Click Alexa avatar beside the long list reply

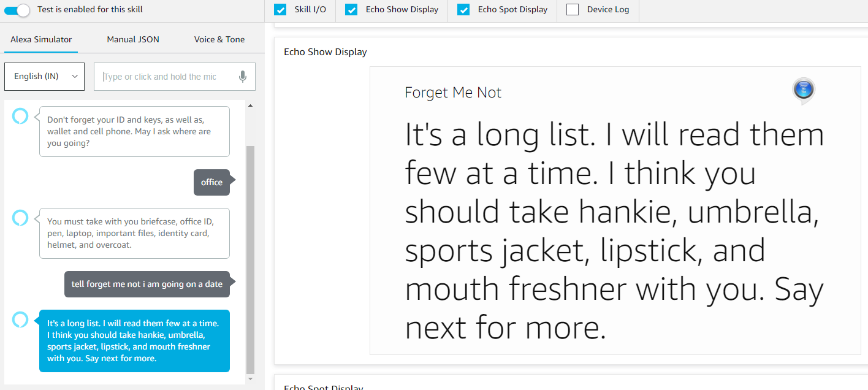pyautogui.click(x=20, y=319)
